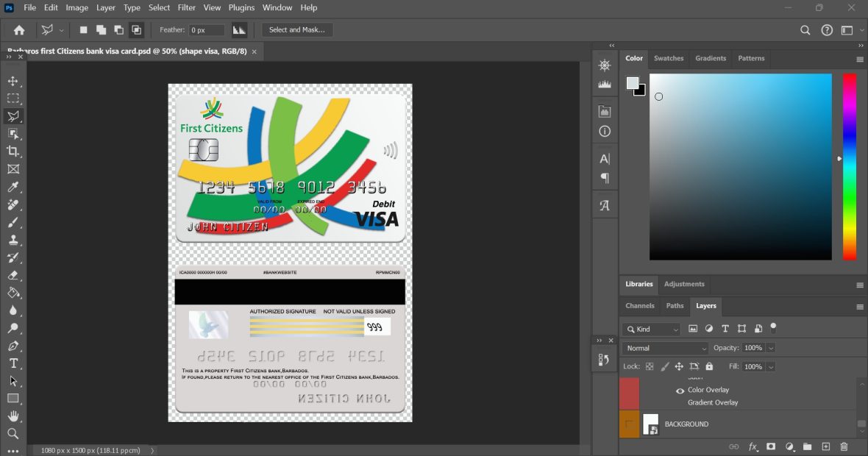Expand the Opacity dropdown arrow
Viewport: 868px width, 456px height.
coord(771,348)
